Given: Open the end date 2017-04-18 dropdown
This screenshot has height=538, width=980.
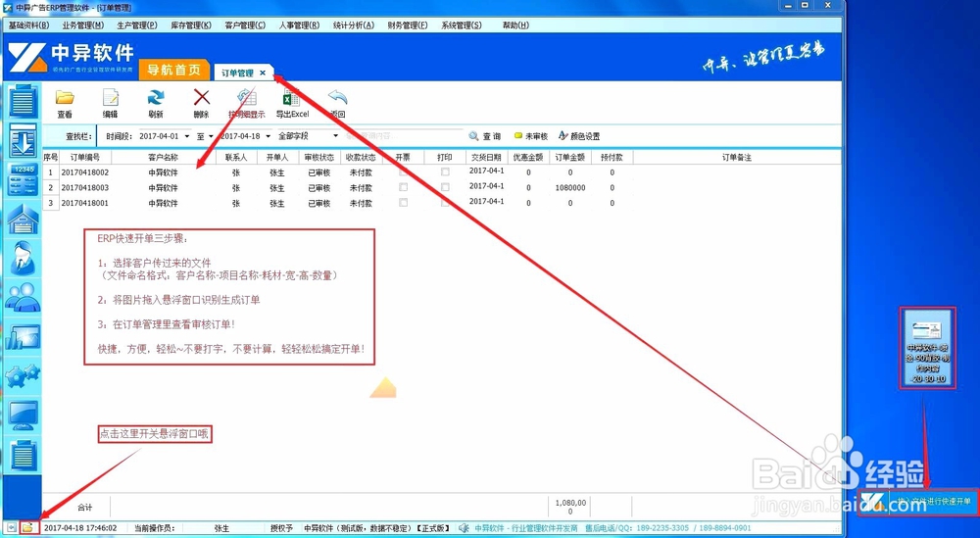Looking at the screenshot, I should [x=269, y=135].
